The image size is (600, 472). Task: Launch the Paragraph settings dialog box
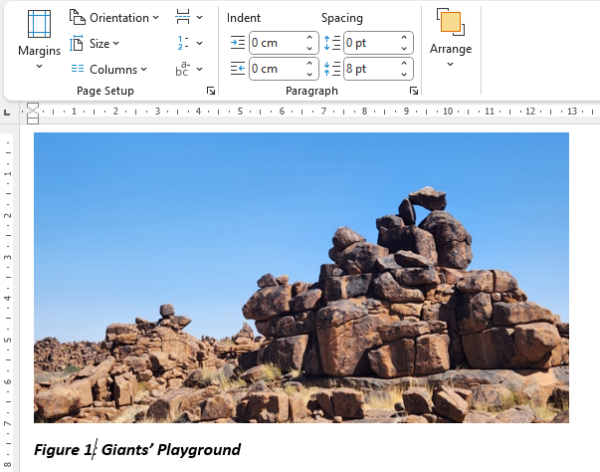click(x=413, y=91)
